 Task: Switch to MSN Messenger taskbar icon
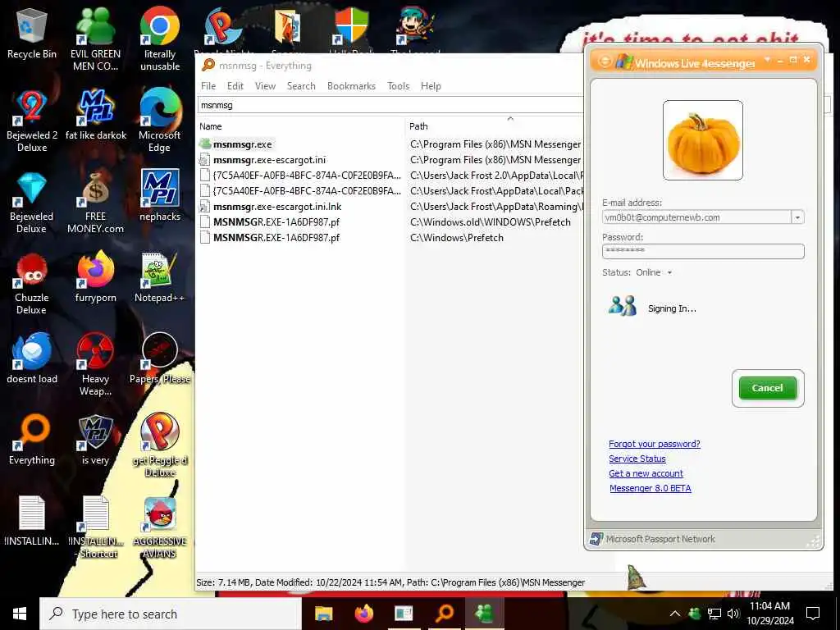[485, 614]
